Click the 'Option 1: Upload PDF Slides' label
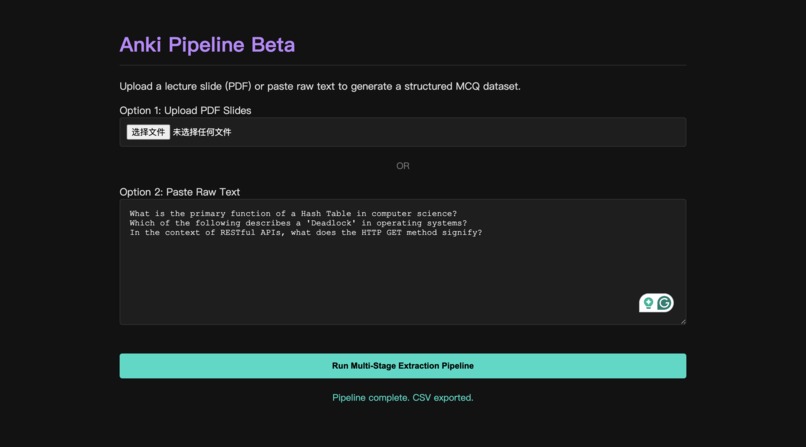 (x=185, y=110)
